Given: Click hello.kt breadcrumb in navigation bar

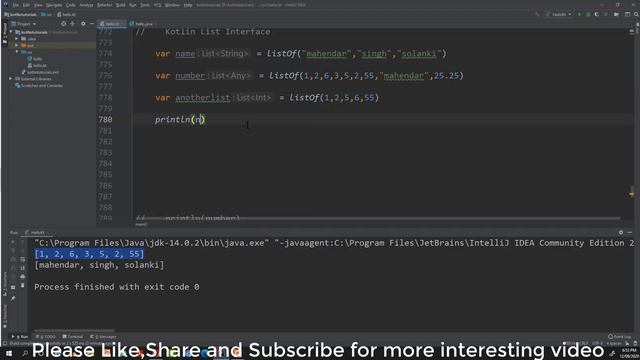Looking at the screenshot, I should 66,14.
